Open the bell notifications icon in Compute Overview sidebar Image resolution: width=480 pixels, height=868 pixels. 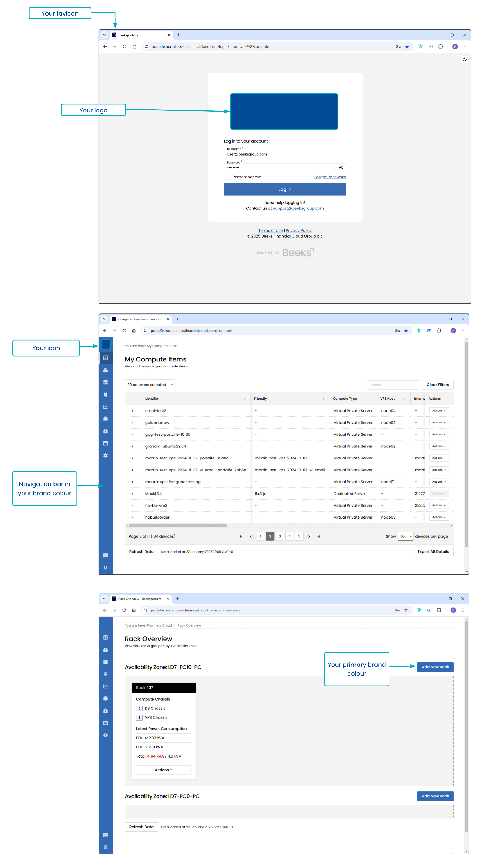[106, 419]
